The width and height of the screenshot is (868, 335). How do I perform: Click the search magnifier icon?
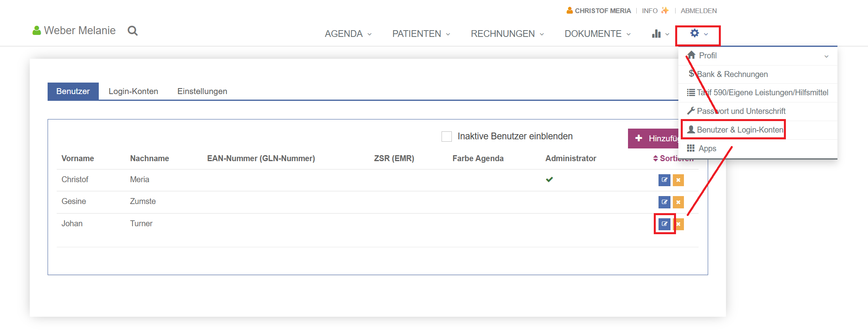pos(133,31)
